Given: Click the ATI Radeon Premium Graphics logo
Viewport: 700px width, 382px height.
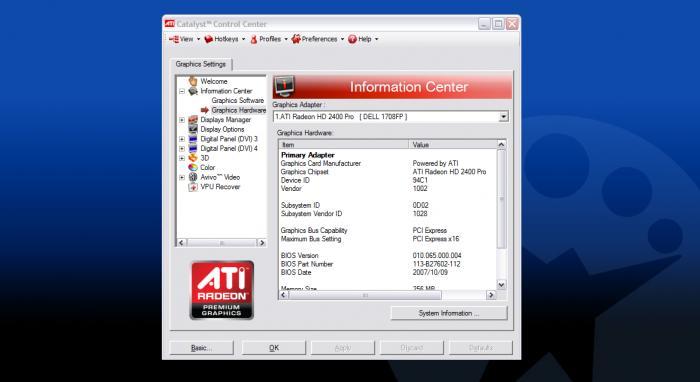Looking at the screenshot, I should click(x=222, y=290).
